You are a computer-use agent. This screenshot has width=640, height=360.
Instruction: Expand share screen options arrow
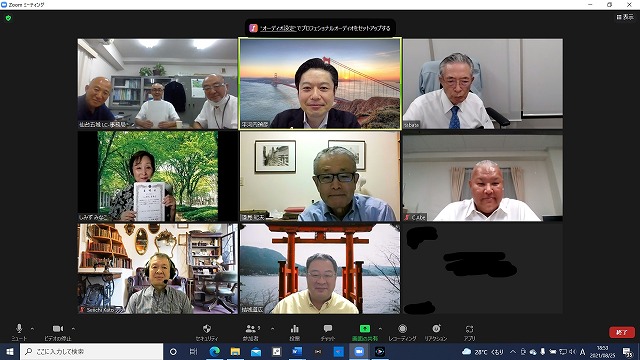tap(380, 329)
